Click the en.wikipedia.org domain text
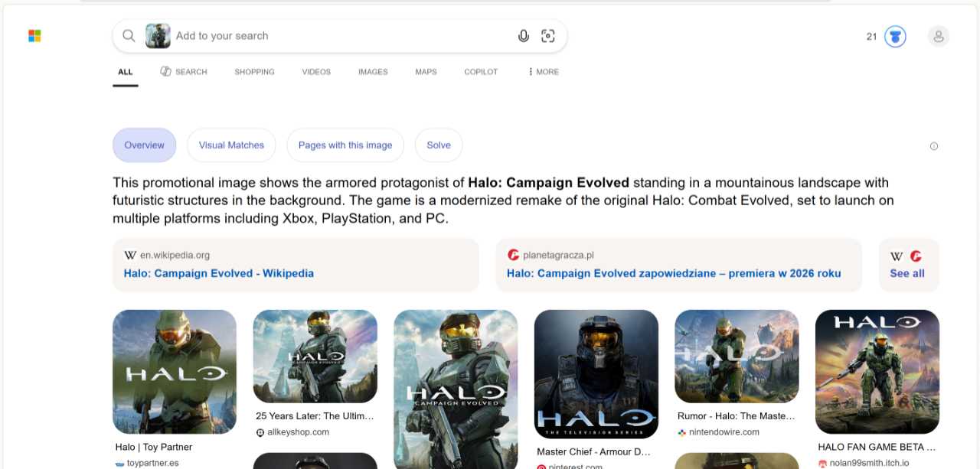Viewport: 980px width, 469px height. pyautogui.click(x=175, y=256)
